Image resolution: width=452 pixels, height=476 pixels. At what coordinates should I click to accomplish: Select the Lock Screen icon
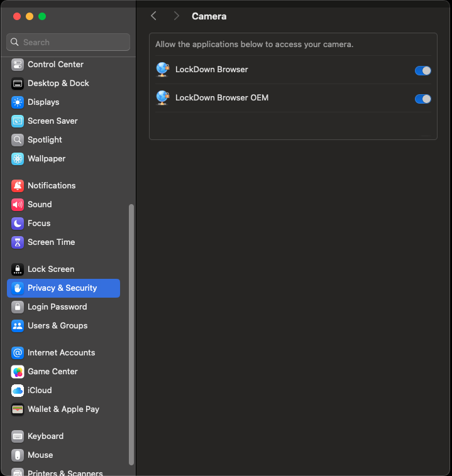click(18, 269)
